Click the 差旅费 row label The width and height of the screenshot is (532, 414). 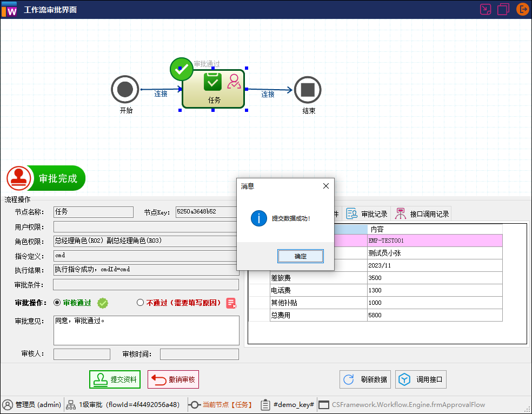tap(318, 278)
